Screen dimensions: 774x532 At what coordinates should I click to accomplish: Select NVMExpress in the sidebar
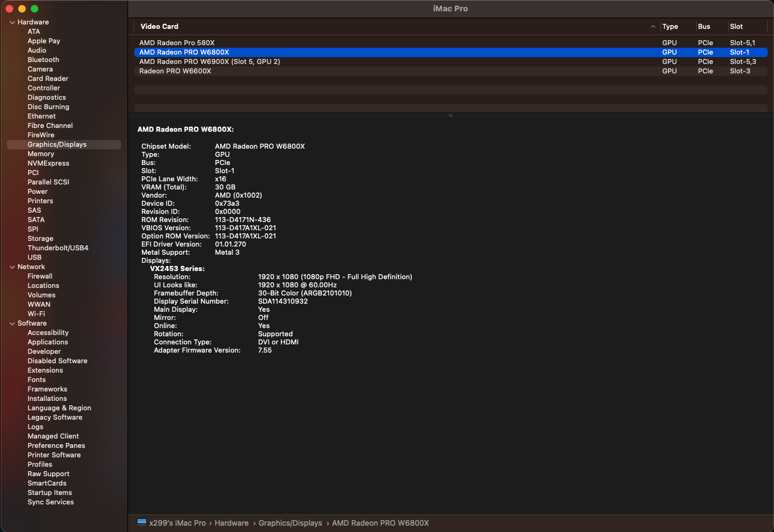(x=48, y=163)
